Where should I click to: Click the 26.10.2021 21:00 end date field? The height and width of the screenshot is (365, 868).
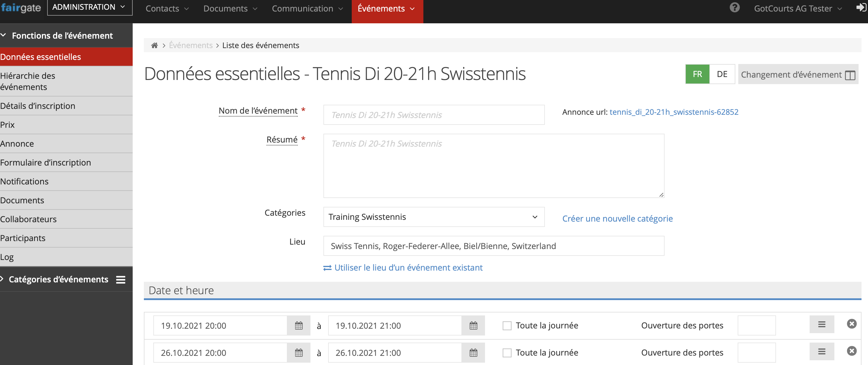pos(395,353)
